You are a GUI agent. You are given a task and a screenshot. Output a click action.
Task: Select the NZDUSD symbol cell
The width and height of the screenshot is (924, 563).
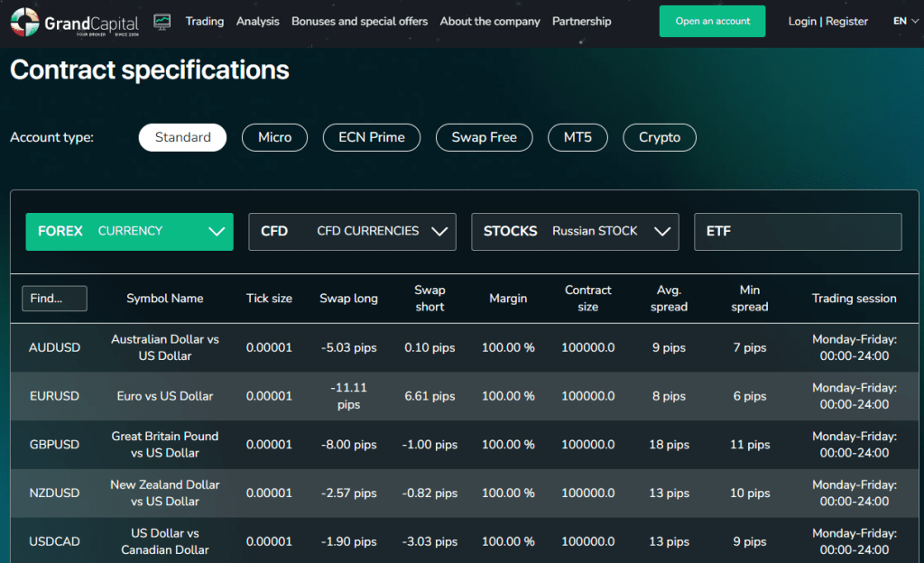[54, 493]
